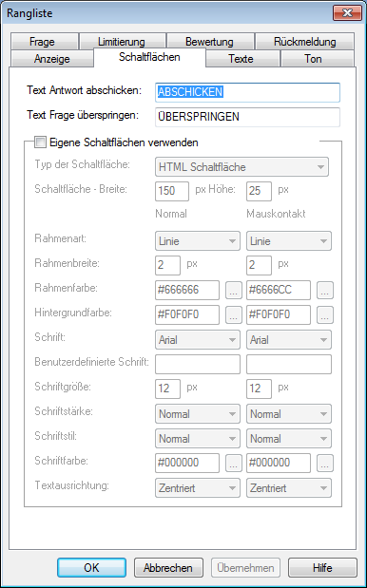Open color picker for normal Schriftfarbe
The height and width of the screenshot is (588, 367).
(x=233, y=464)
